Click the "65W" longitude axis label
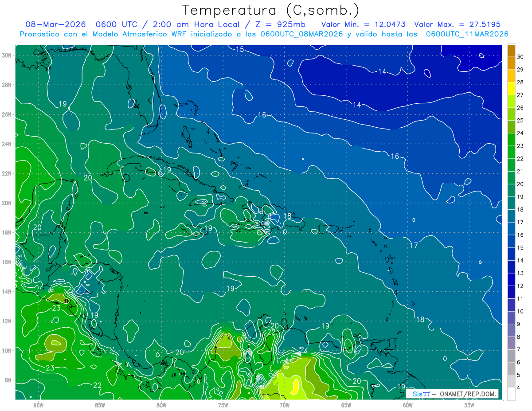This screenshot has width=532, height=411. tap(346, 405)
